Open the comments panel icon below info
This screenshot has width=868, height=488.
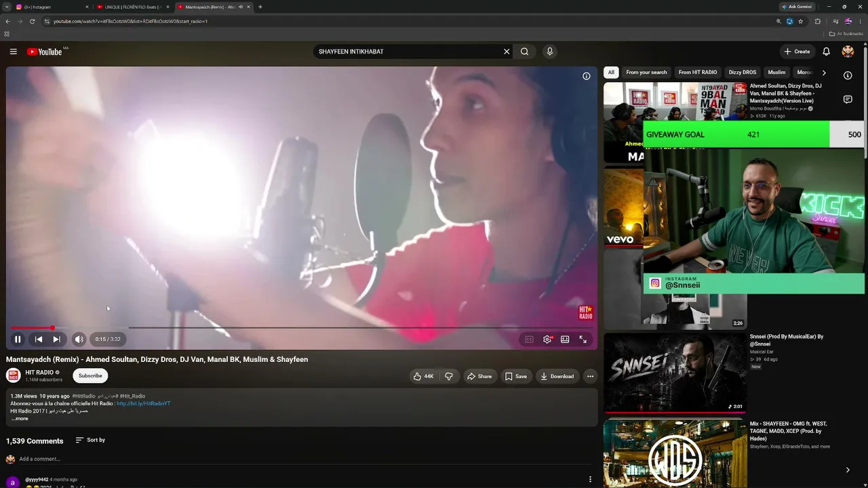[848, 100]
